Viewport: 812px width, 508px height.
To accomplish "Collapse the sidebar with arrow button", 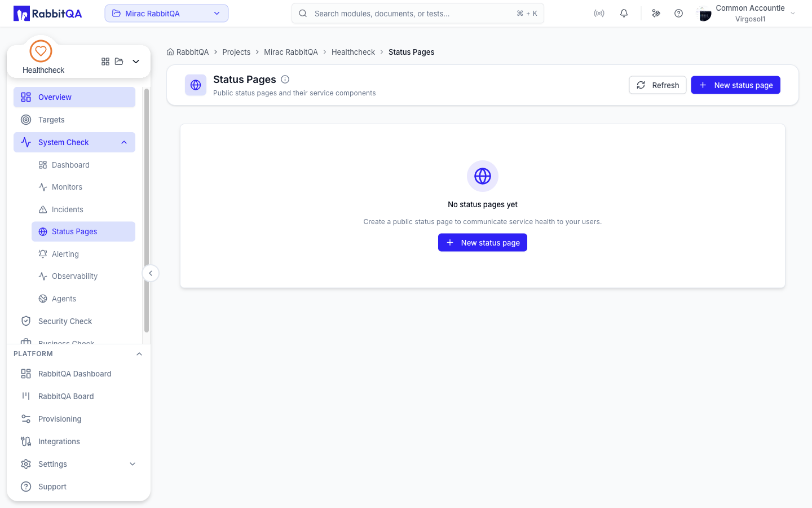I will (151, 273).
